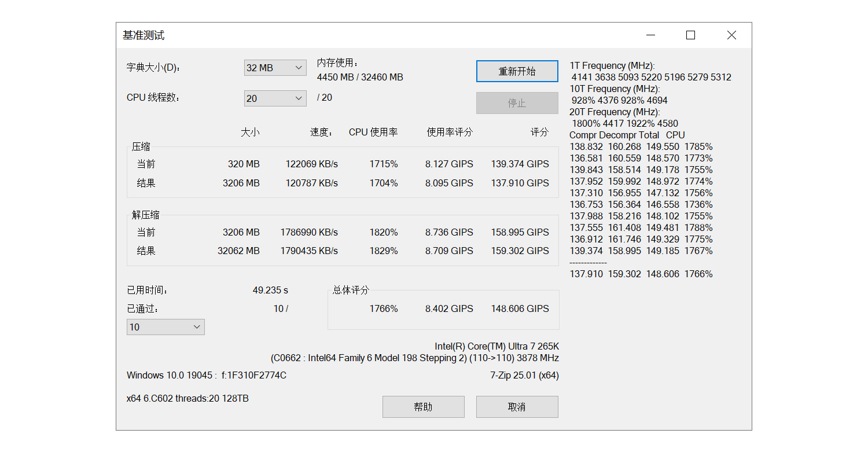
Task: Click the 解压缩 group title
Action: [x=146, y=215]
